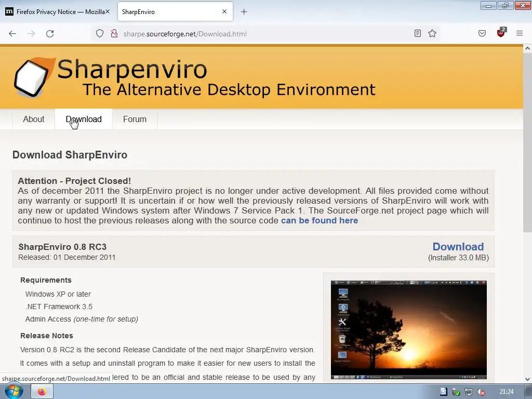Select the SharpEnviro browser tab
This screenshot has width=532, height=399.
[175, 12]
